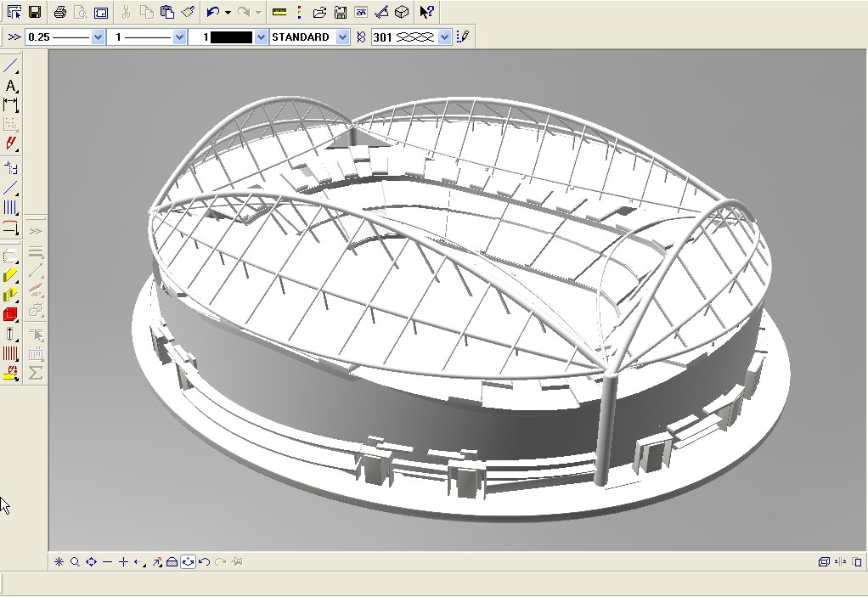Click the help pointer question mark icon
The height and width of the screenshot is (597, 868).
tap(426, 12)
